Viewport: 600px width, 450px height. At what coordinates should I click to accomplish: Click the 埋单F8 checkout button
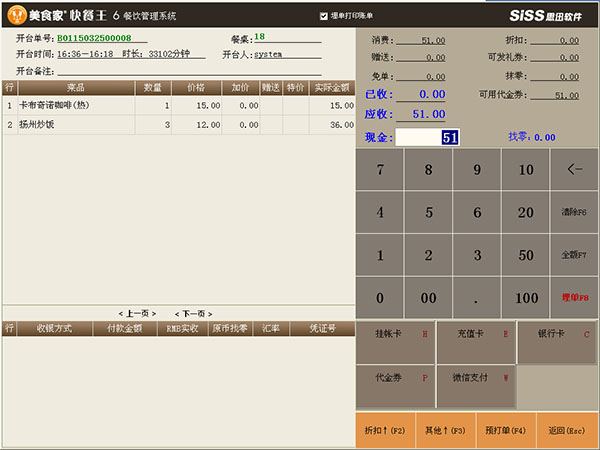pyautogui.click(x=575, y=298)
